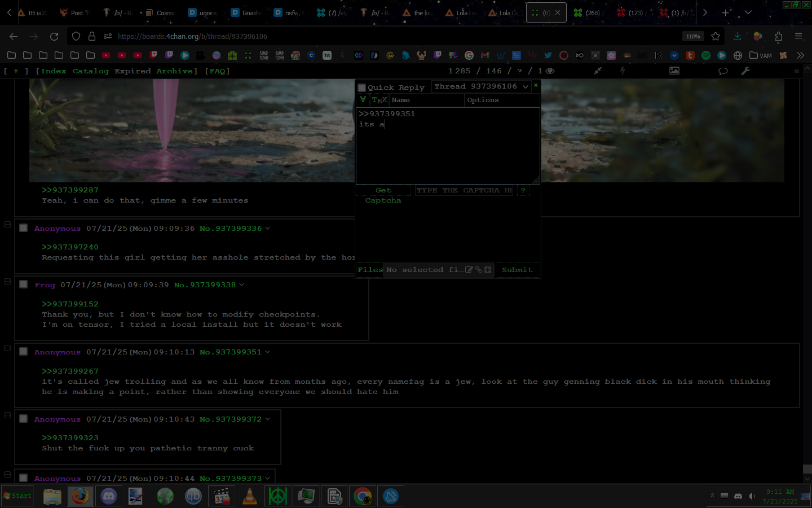Open the first YouTube bookmark icon
The width and height of the screenshot is (812, 508).
click(106, 55)
